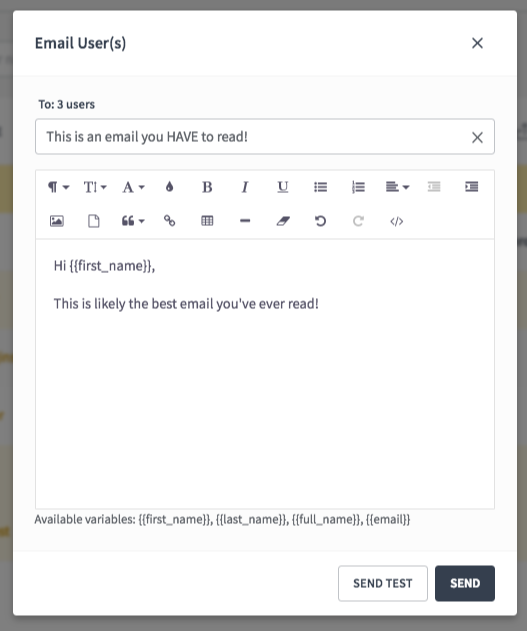Open the font family dropdown
The image size is (527, 631).
click(133, 187)
